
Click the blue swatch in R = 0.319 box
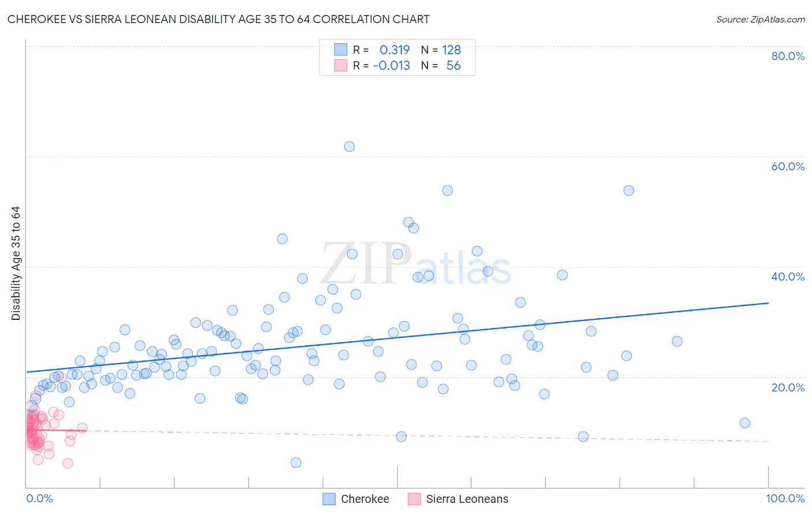(341, 50)
